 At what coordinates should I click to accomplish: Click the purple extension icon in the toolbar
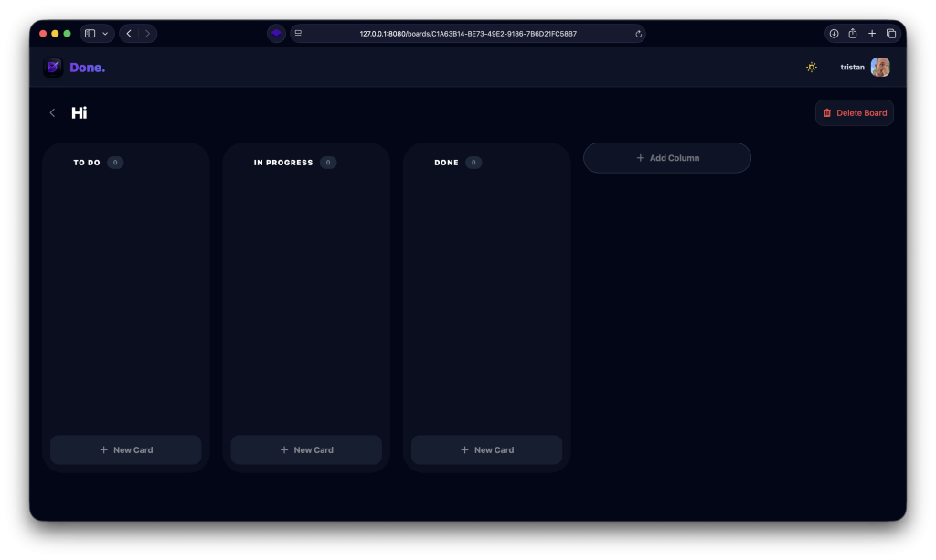pos(276,33)
